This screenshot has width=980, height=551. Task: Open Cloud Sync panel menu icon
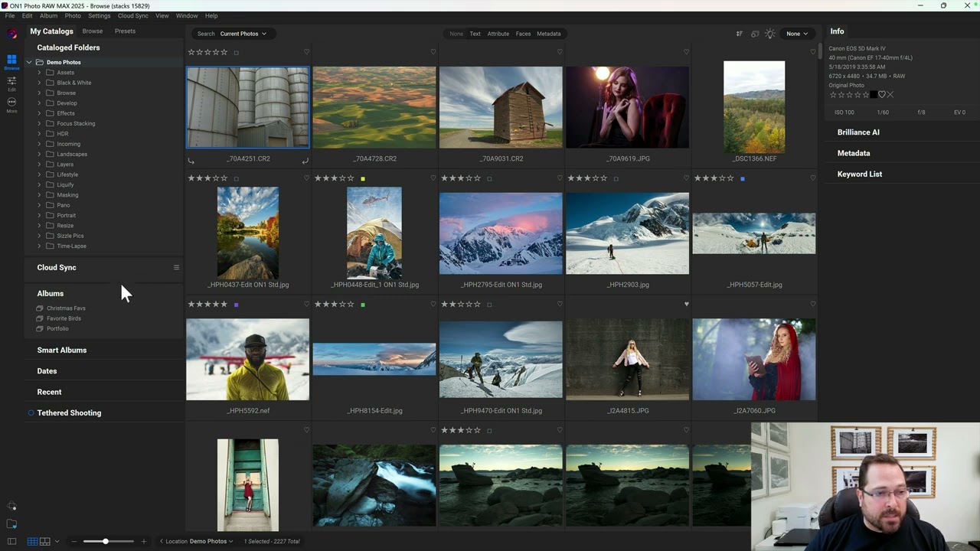176,268
